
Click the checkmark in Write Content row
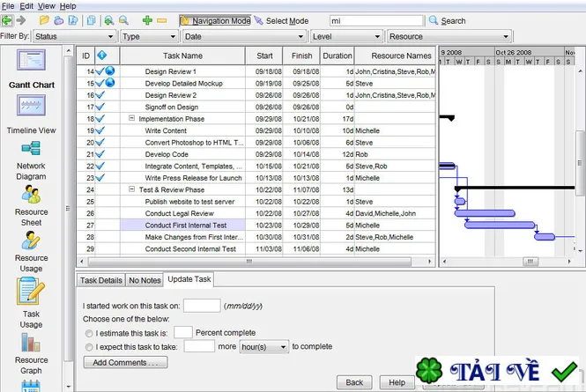coord(100,130)
